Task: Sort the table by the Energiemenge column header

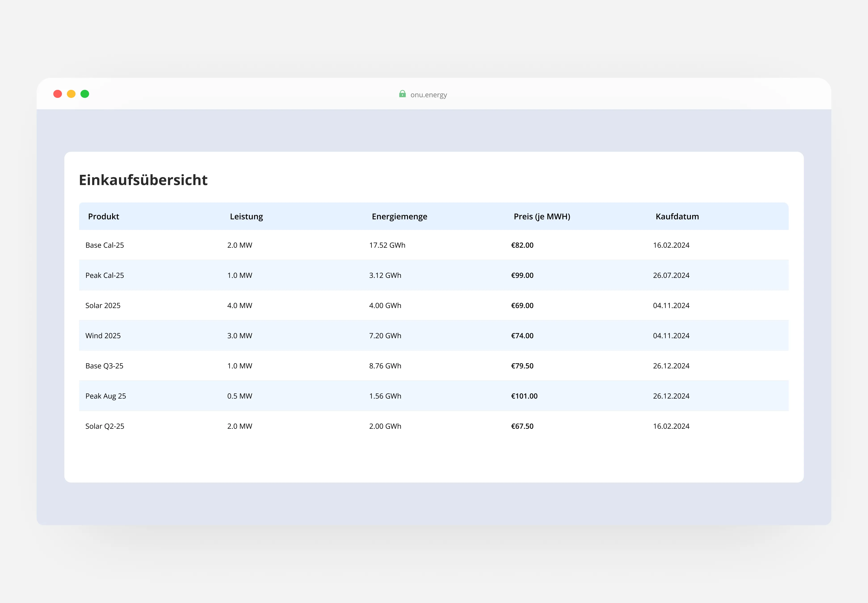Action: 399,216
